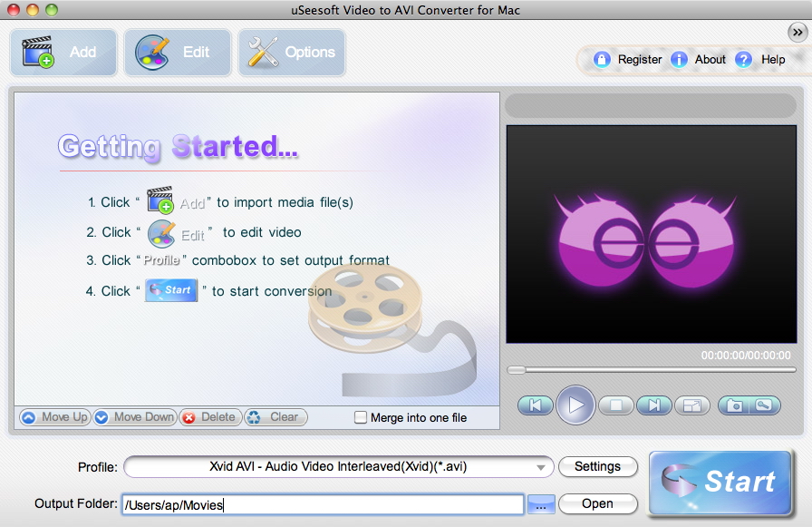Open the output folder
This screenshot has width=812, height=527.
point(597,503)
